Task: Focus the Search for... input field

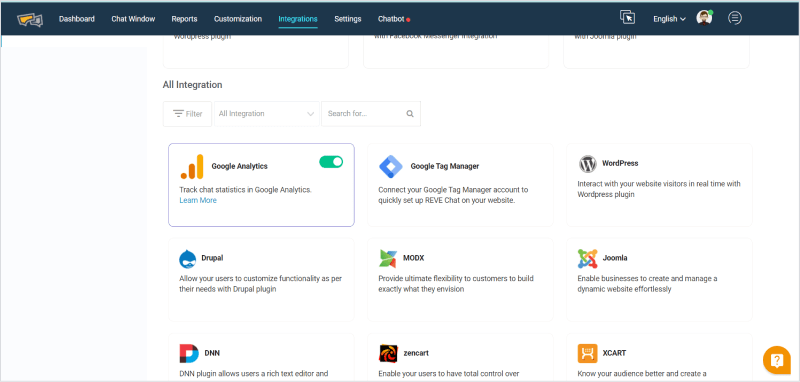Action: click(371, 114)
